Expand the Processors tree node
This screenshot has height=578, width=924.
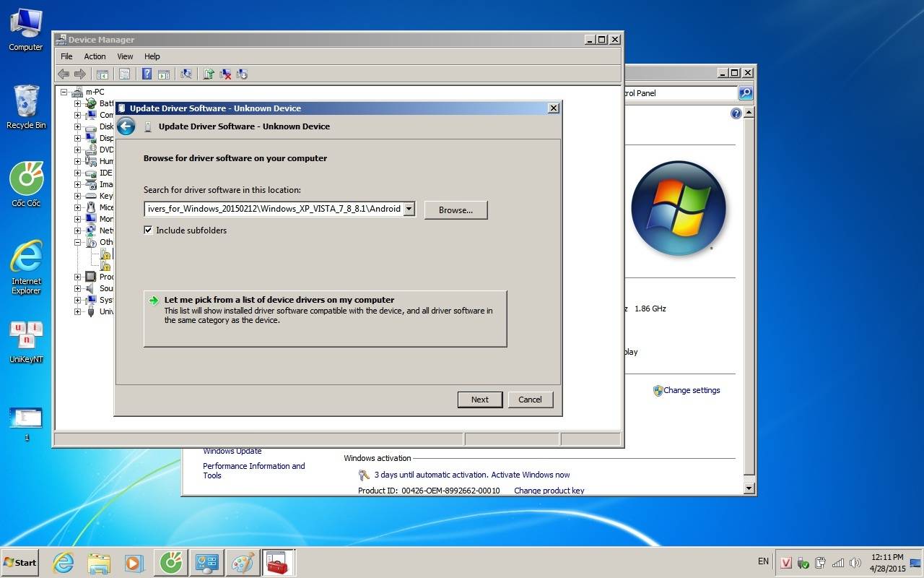point(77,277)
